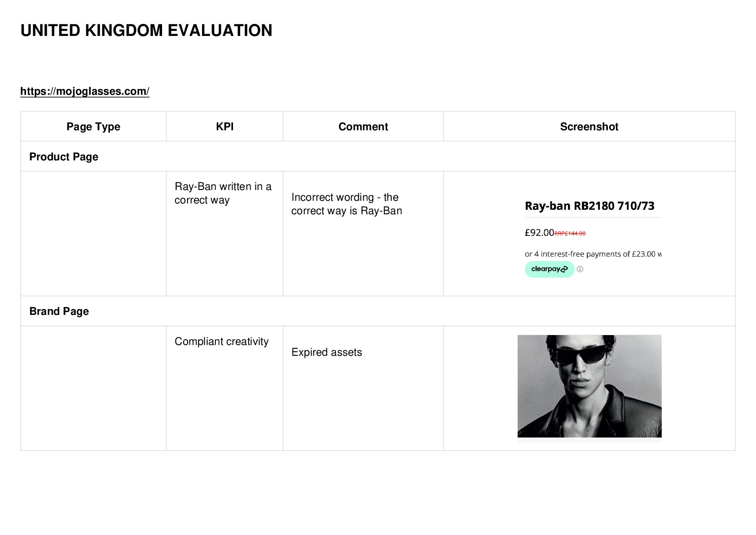Click the Brand Page section row
The width and height of the screenshot is (756, 535).
(x=378, y=311)
